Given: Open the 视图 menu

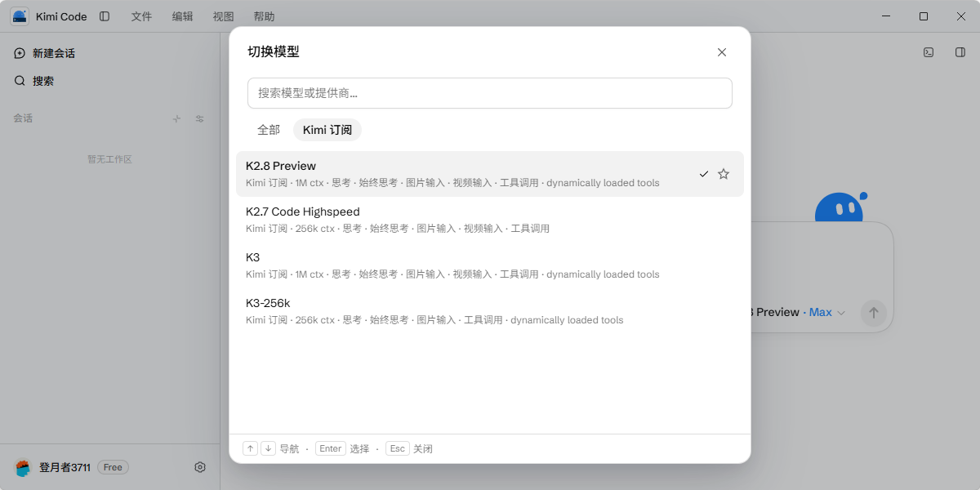Looking at the screenshot, I should coord(223,16).
